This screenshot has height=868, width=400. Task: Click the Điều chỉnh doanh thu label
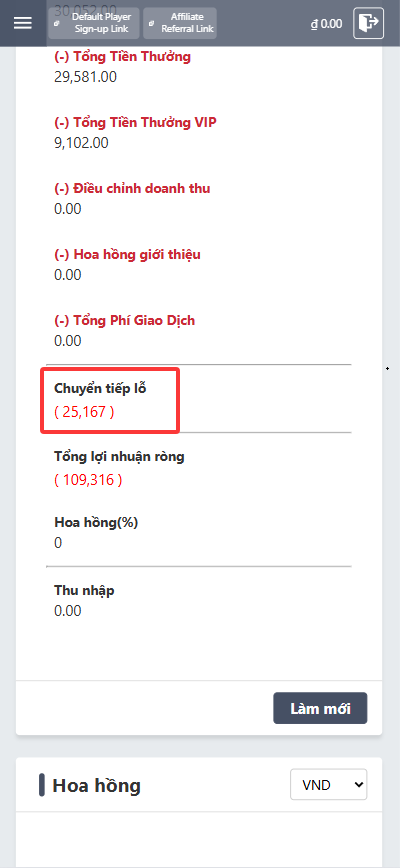(x=132, y=188)
